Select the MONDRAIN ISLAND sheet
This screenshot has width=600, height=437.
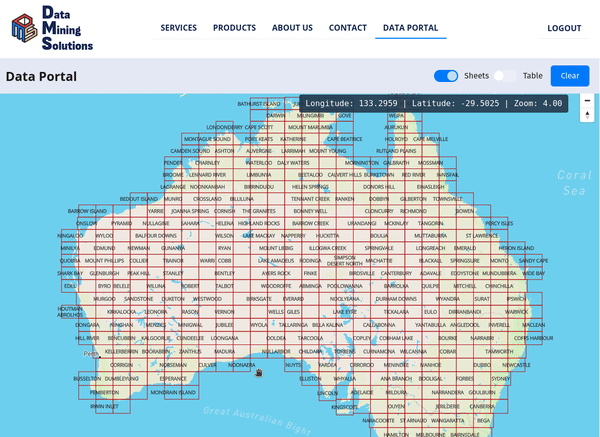173,393
